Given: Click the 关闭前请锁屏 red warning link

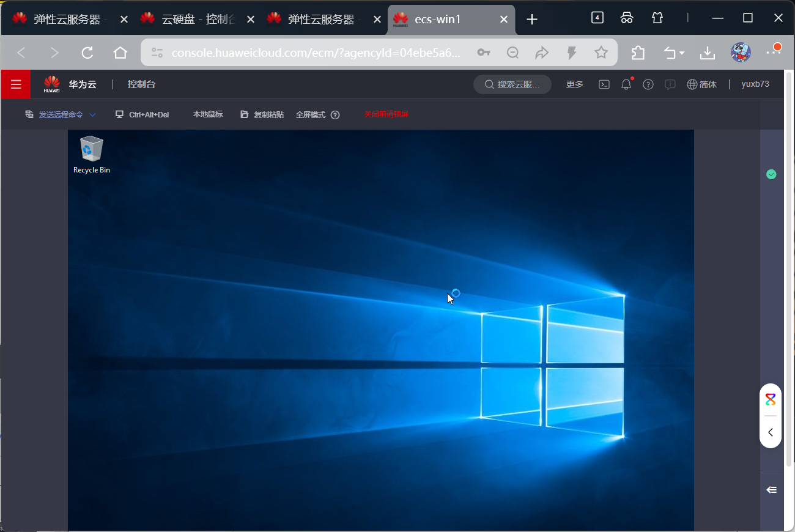Looking at the screenshot, I should click(x=386, y=114).
